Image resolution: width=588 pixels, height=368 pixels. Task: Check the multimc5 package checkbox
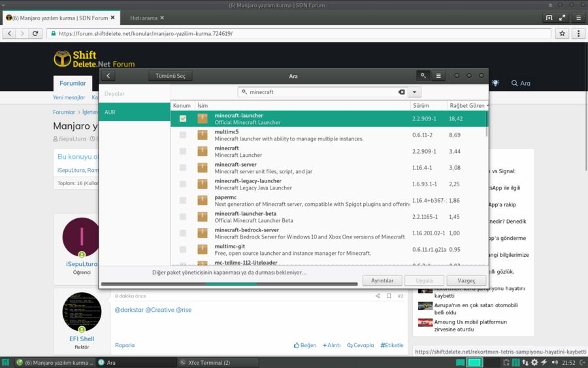[x=183, y=135]
